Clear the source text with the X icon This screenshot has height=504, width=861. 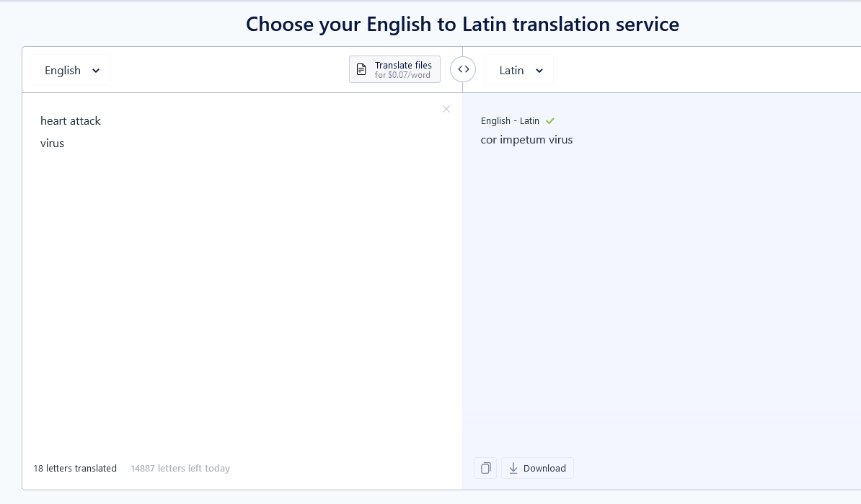(x=446, y=109)
